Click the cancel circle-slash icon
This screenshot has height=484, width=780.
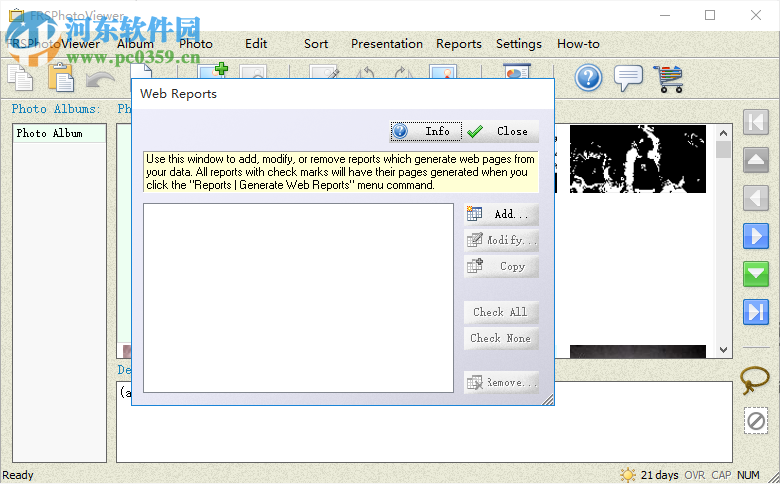756,421
